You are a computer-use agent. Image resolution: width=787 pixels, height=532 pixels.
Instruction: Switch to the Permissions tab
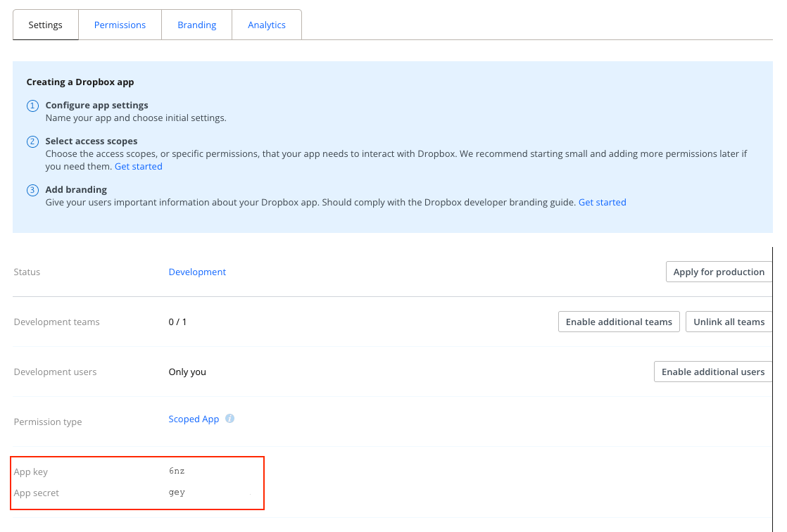click(120, 25)
